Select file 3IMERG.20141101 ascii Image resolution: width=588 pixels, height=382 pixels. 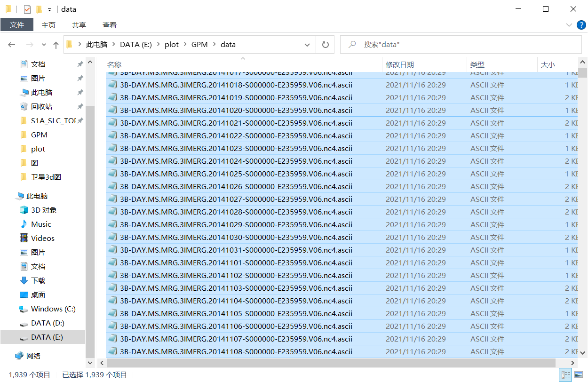[x=236, y=263]
